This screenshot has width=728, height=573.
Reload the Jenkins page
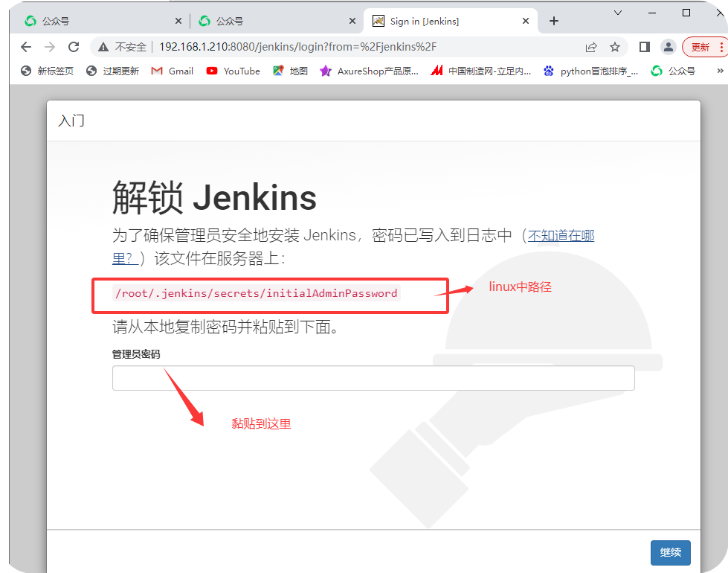click(74, 47)
